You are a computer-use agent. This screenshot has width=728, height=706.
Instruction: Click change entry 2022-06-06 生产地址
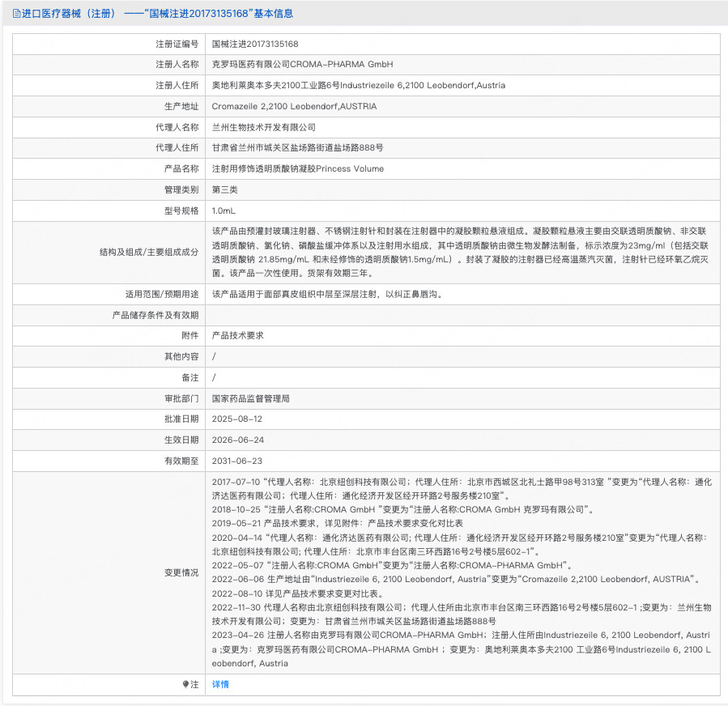pos(456,579)
